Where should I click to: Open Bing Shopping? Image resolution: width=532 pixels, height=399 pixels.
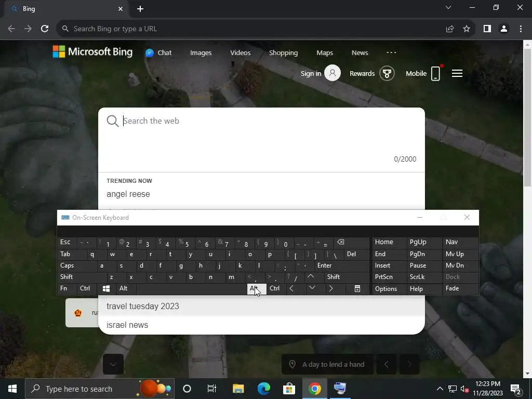pyautogui.click(x=283, y=52)
